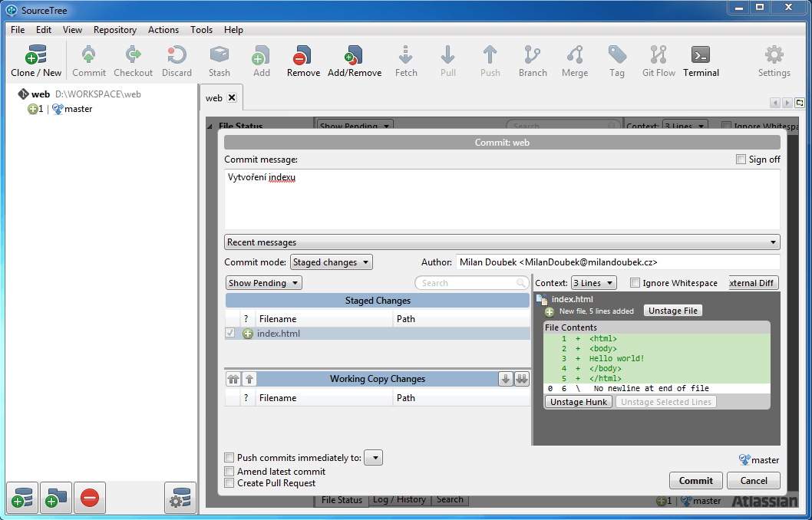Click the stage all double-up arrow
The height and width of the screenshot is (520, 812).
coord(233,379)
